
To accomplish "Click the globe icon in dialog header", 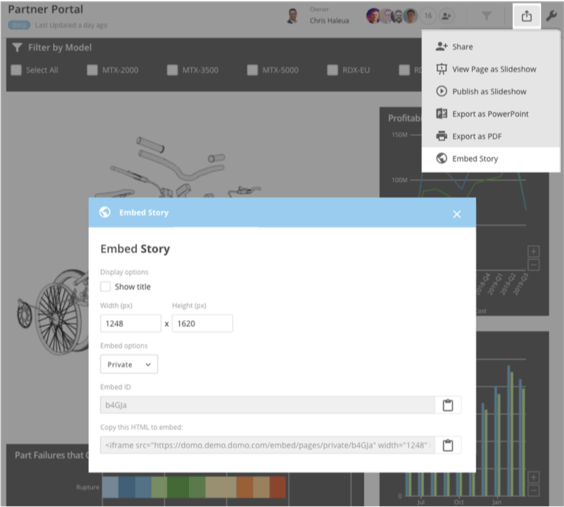I will 105,212.
